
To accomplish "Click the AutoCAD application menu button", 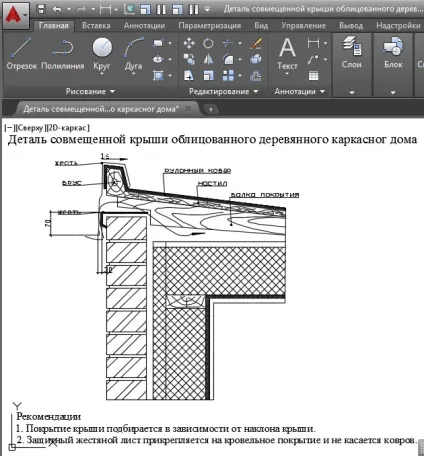I will click(x=16, y=15).
